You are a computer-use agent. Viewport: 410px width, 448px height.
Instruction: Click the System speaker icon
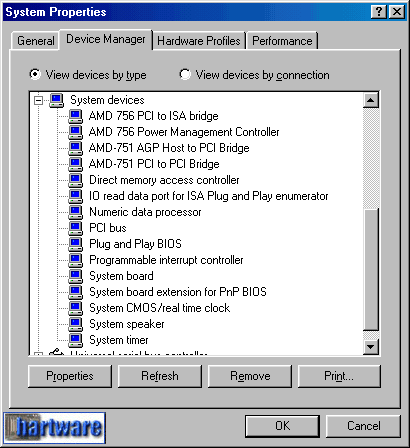[x=75, y=324]
